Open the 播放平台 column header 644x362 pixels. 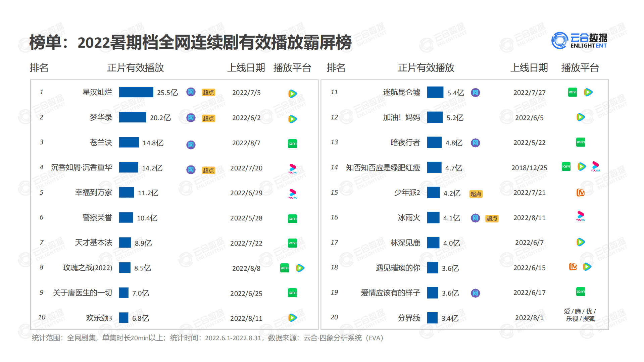pyautogui.click(x=292, y=68)
